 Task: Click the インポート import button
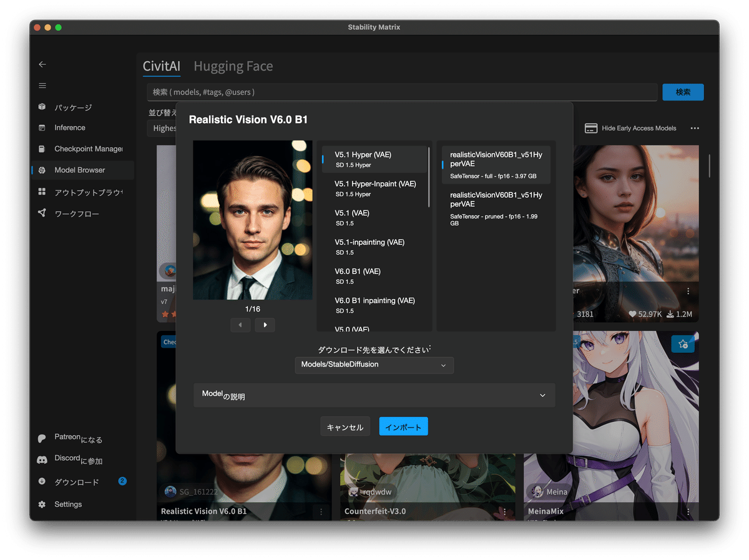pyautogui.click(x=403, y=427)
